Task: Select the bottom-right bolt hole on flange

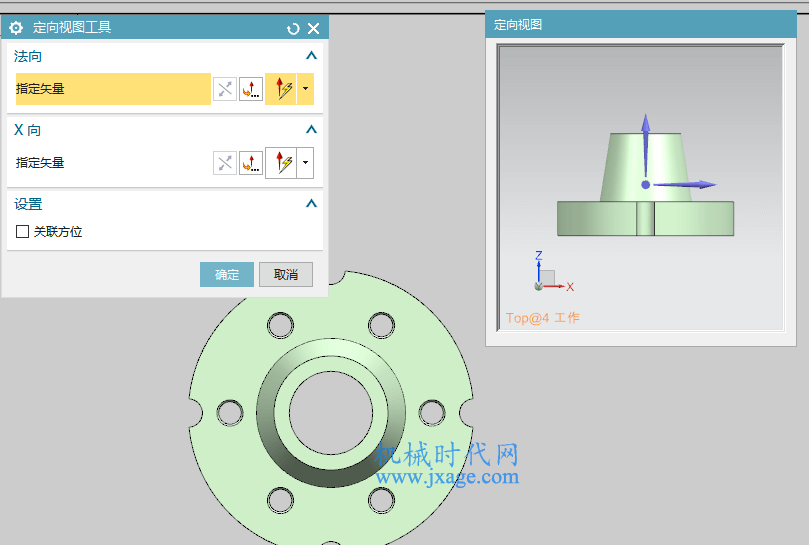Action: (x=381, y=500)
